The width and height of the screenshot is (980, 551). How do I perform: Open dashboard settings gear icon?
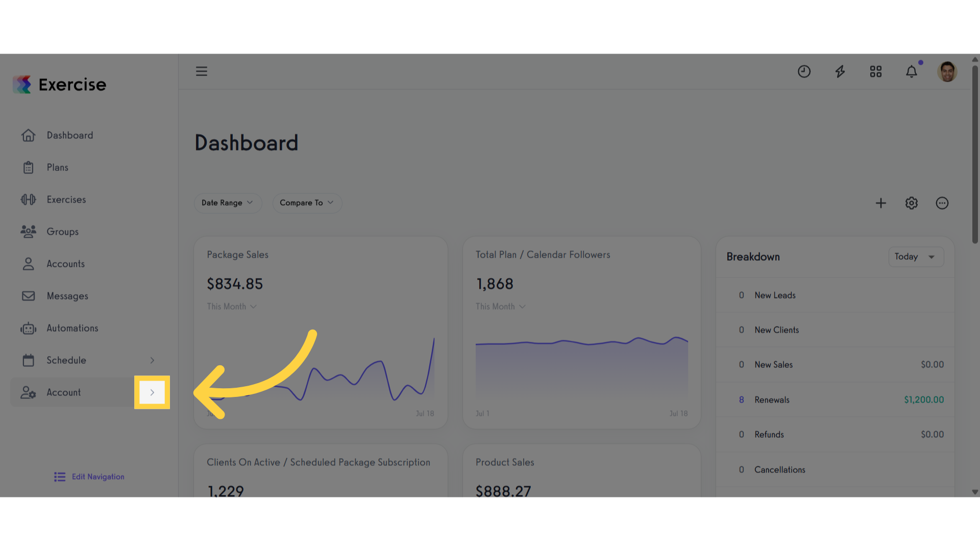(x=912, y=203)
